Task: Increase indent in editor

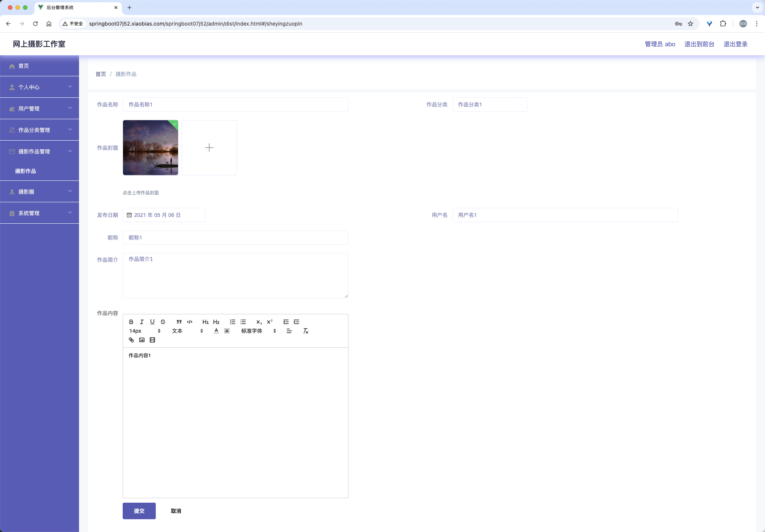Action: tap(297, 322)
